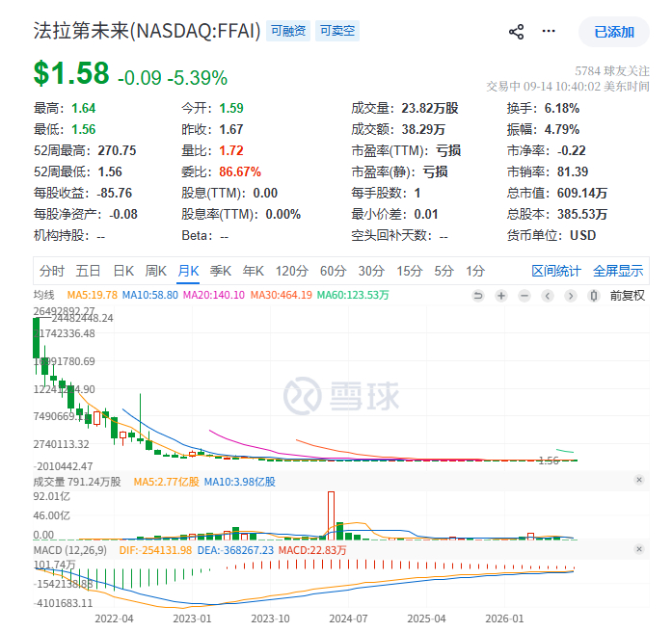The height and width of the screenshot is (632, 672).
Task: Click the tall red volume bar
Action: pos(331,515)
